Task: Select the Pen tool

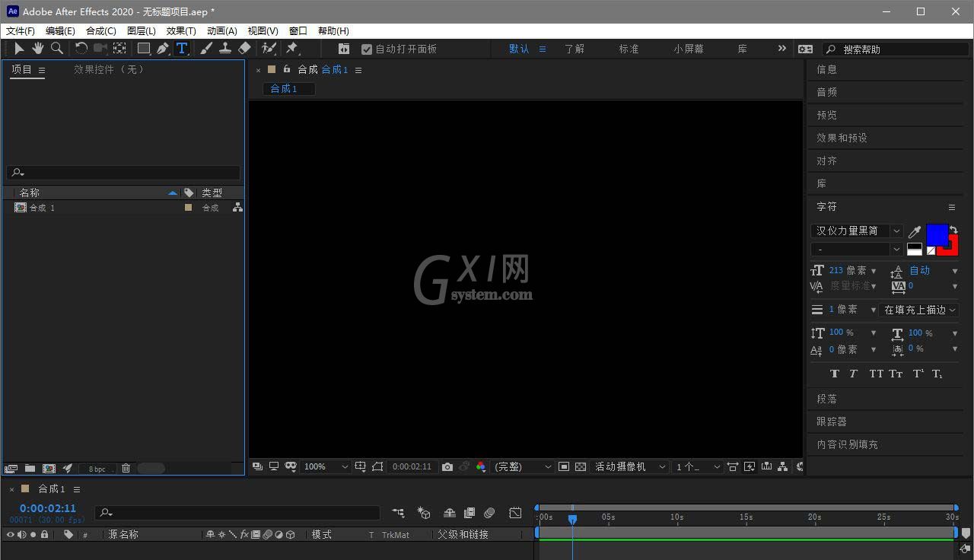Action: click(163, 49)
